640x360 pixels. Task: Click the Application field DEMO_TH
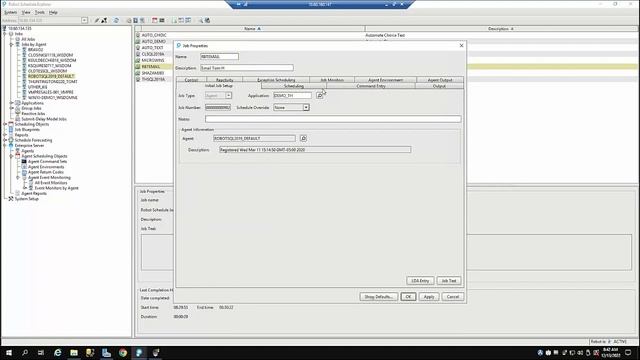[292, 96]
